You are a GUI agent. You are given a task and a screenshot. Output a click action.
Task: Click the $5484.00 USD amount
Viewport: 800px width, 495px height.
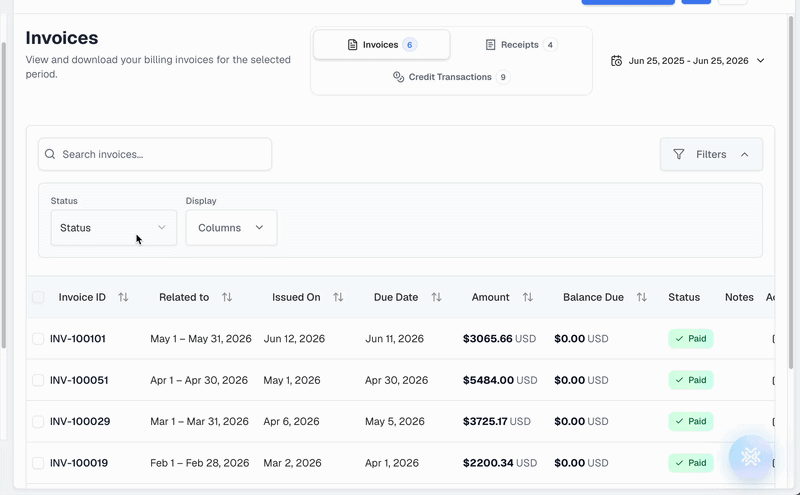click(500, 380)
